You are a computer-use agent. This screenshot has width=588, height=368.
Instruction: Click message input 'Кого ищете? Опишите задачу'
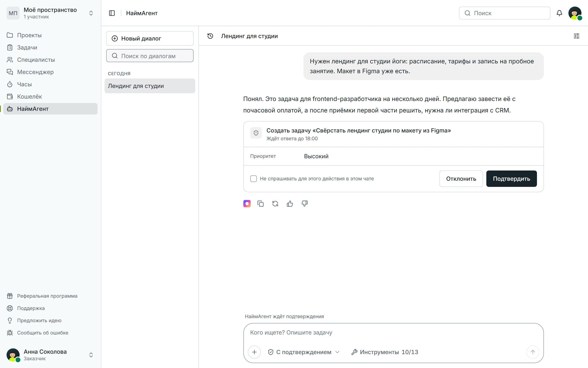click(393, 333)
